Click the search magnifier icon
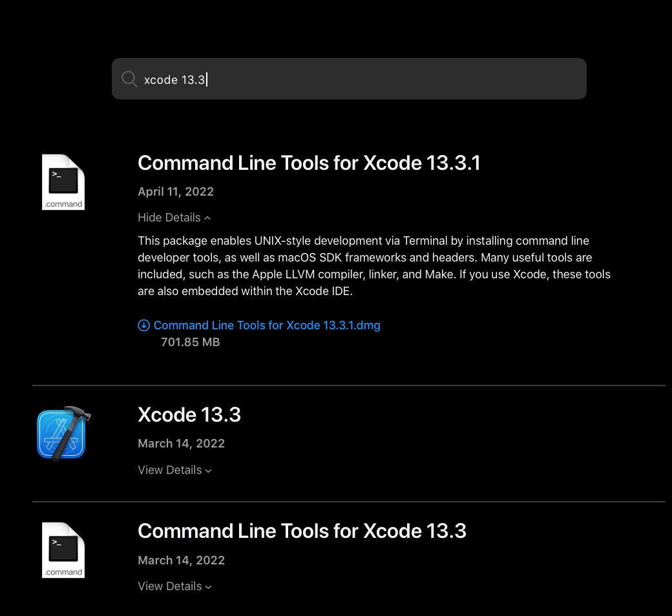The image size is (672, 616). (x=129, y=79)
